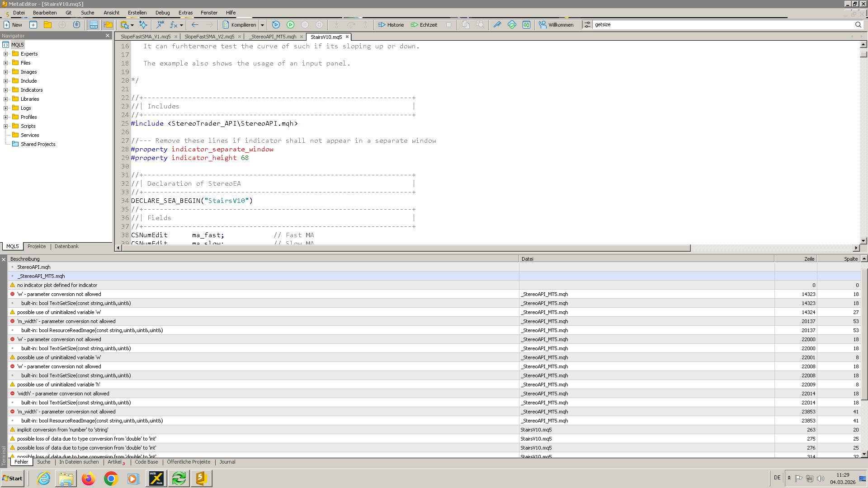The image size is (868, 488).
Task: Open MetaEditor from the Windows taskbar
Action: click(201, 478)
